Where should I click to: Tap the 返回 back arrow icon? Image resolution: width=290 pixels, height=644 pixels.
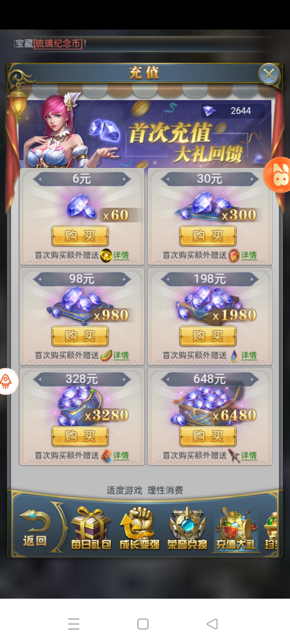click(35, 528)
